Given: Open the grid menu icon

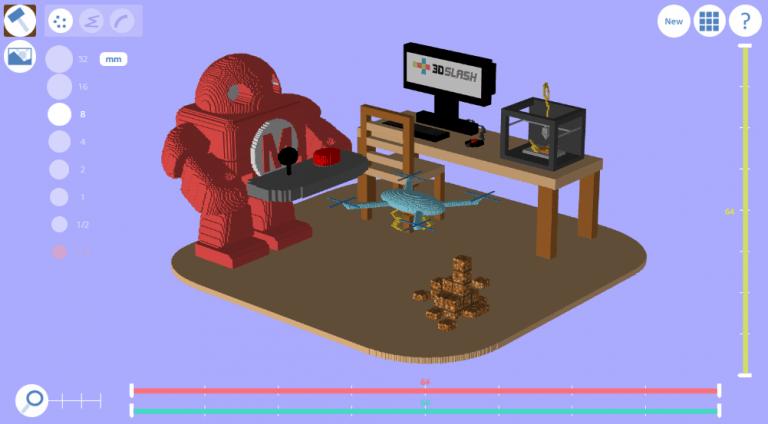Looking at the screenshot, I should tap(709, 20).
